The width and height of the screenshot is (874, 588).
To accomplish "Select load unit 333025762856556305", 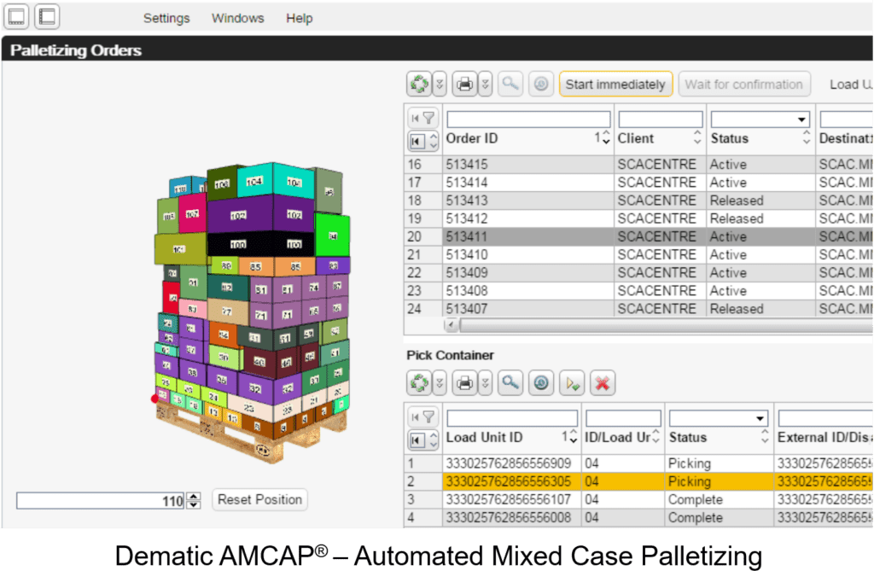I will [x=638, y=481].
